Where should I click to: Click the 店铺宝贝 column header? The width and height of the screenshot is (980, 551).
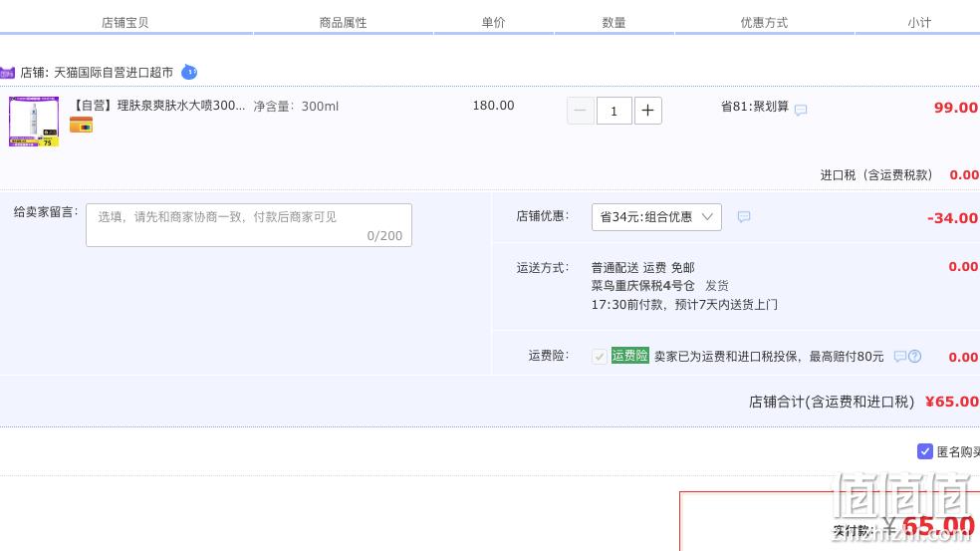point(125,23)
